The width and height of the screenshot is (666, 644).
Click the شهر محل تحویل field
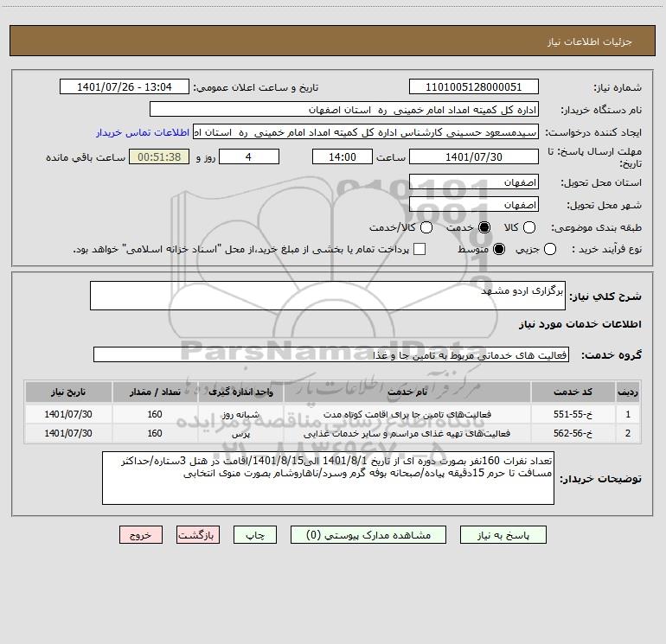click(x=474, y=205)
